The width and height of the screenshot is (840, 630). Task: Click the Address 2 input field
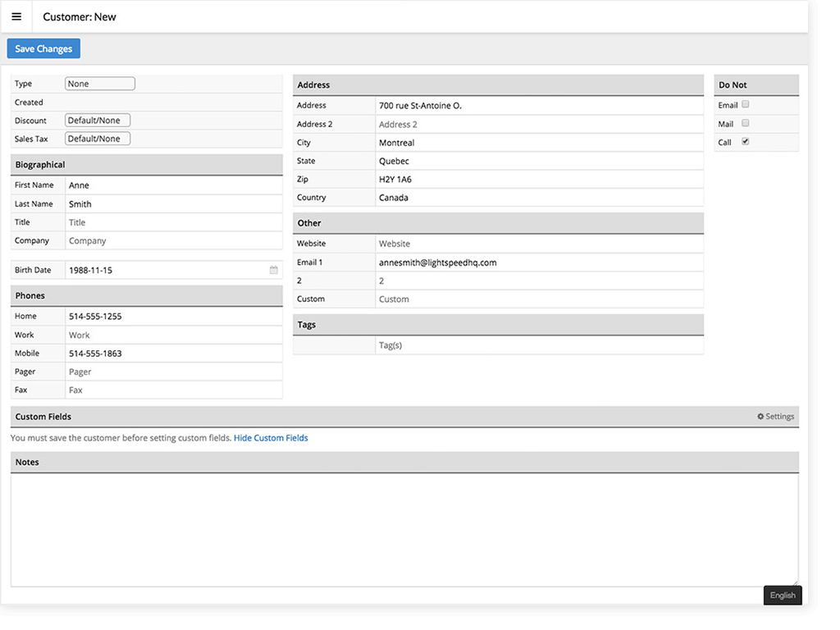tap(540, 125)
